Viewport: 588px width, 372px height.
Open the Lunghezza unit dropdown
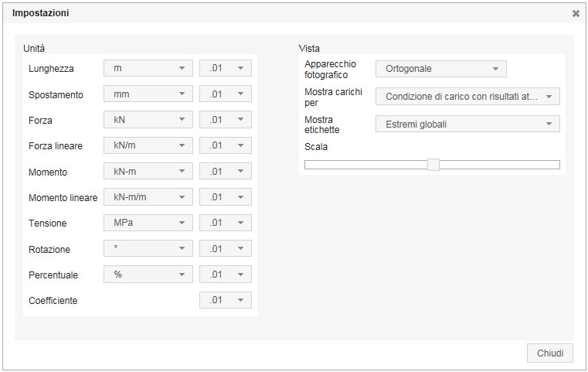pyautogui.click(x=148, y=68)
